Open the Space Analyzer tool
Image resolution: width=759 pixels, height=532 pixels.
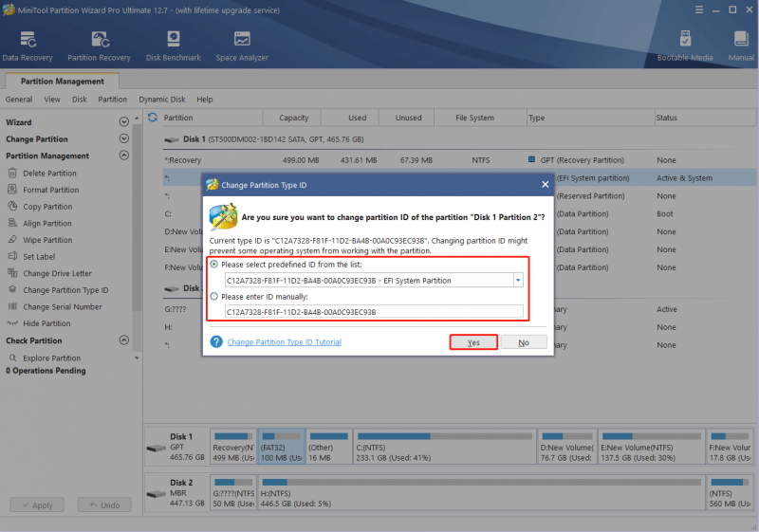coord(242,46)
